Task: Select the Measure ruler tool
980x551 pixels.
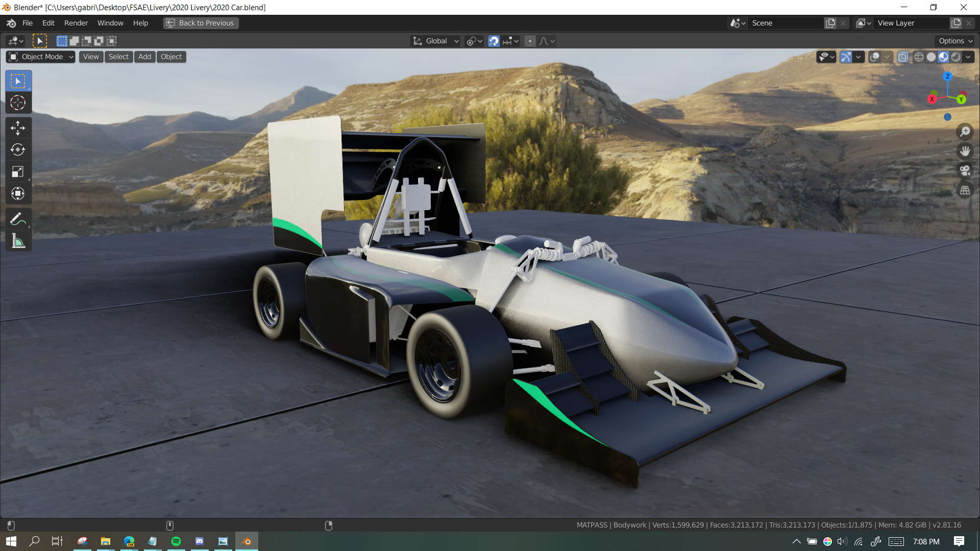Action: click(x=18, y=241)
